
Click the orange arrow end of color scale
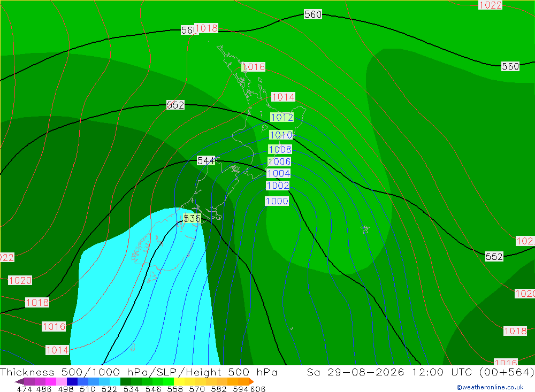pos(251,381)
